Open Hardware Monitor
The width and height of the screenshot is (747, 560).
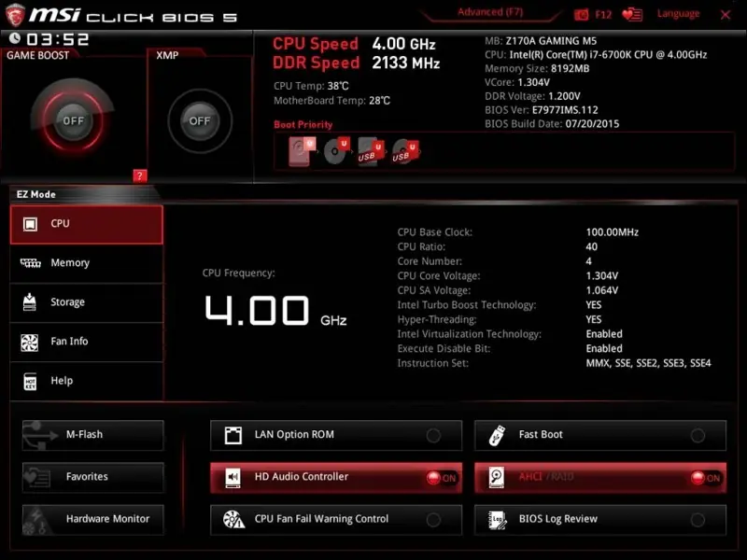coord(92,520)
